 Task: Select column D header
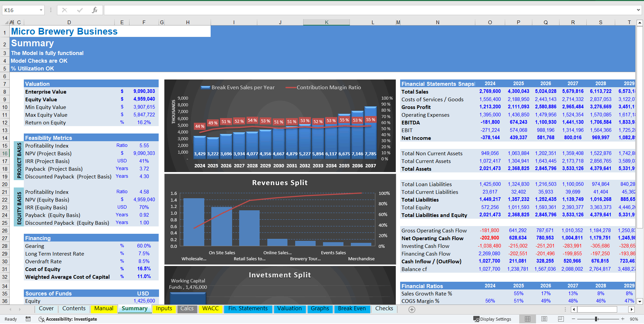pos(69,22)
